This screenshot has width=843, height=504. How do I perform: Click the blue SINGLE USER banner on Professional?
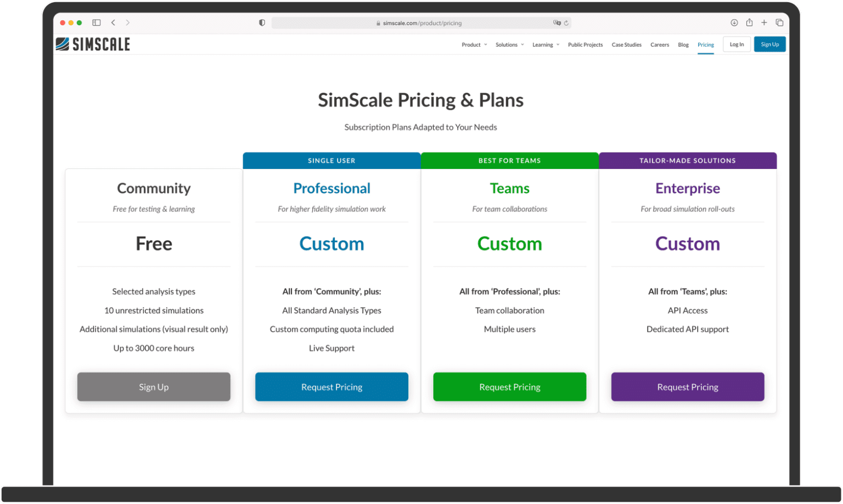coord(331,160)
